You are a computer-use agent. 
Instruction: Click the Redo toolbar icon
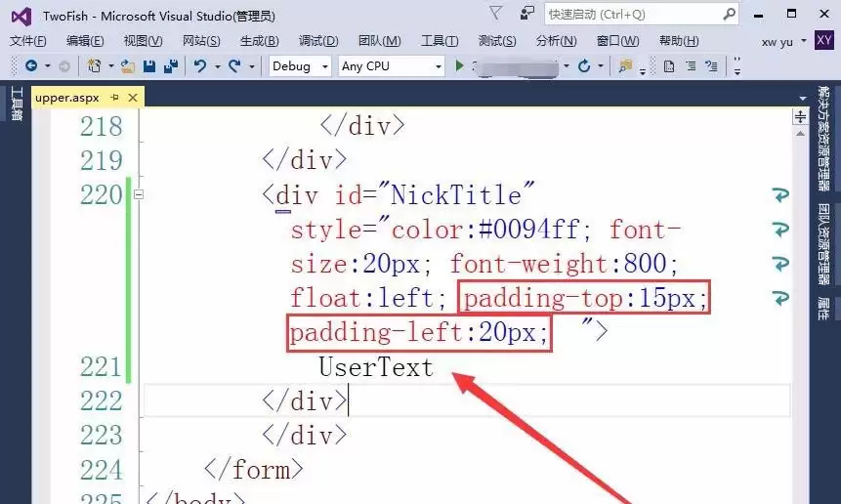pyautogui.click(x=234, y=66)
